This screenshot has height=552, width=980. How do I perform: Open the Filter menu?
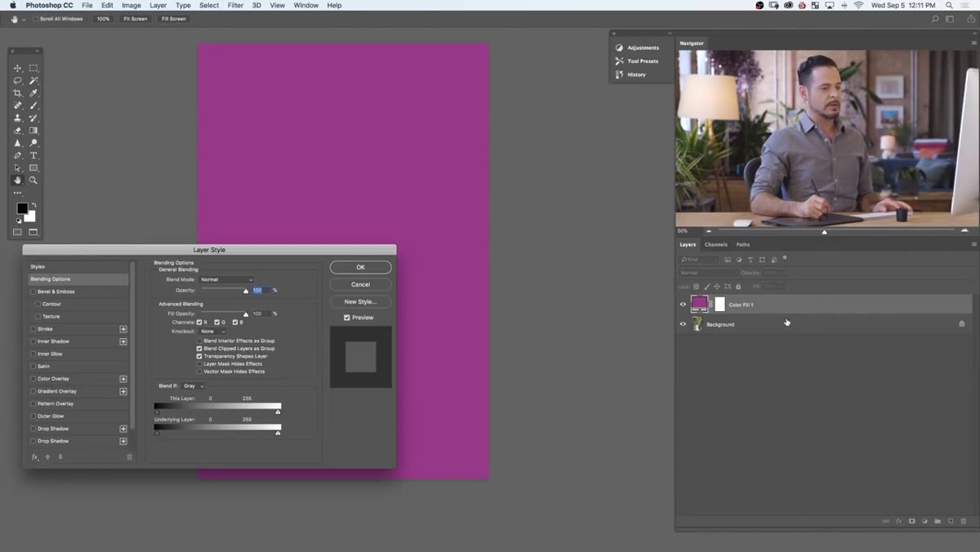coord(235,5)
